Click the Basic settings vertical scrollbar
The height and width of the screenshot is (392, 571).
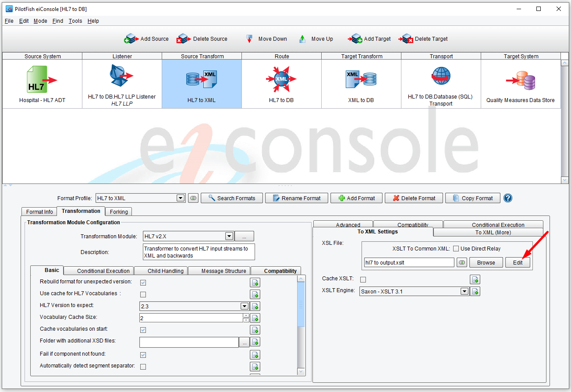(x=301, y=325)
